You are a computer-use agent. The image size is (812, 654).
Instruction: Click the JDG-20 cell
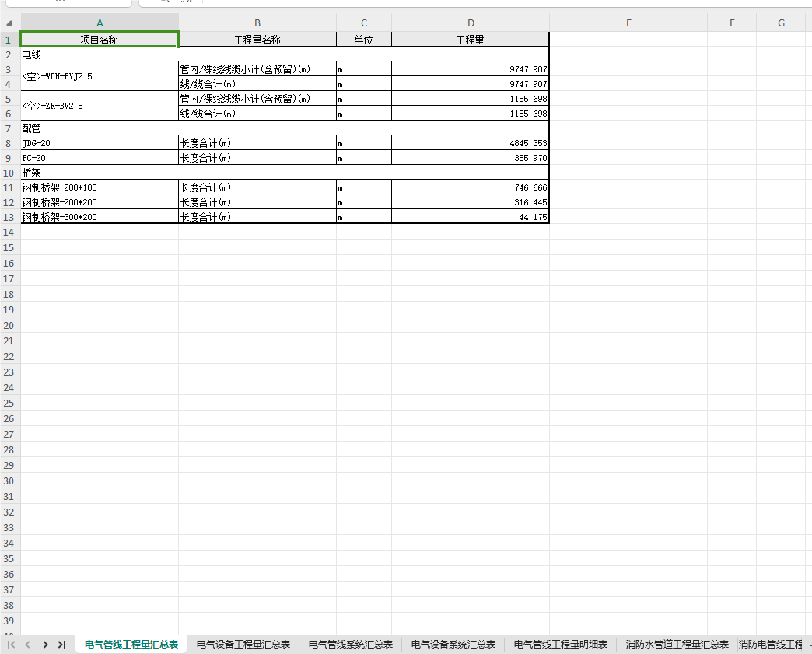100,143
